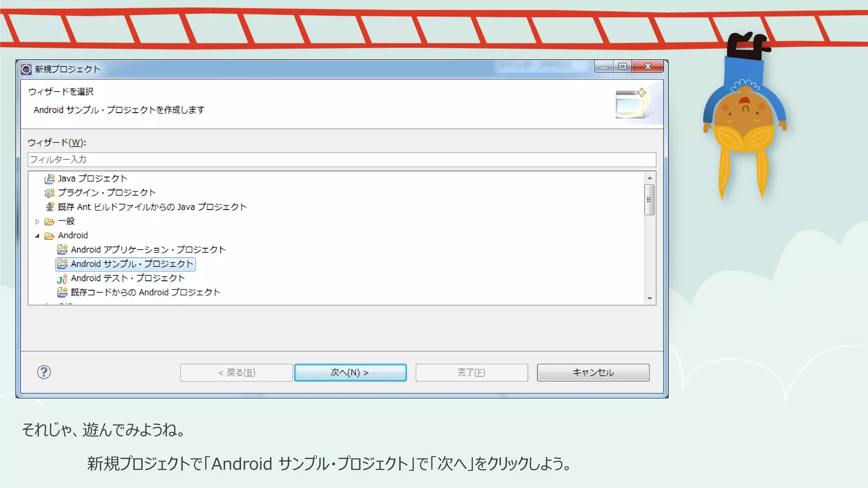Click the scrollbar up arrow
This screenshot has width=868, height=488.
coord(649,178)
